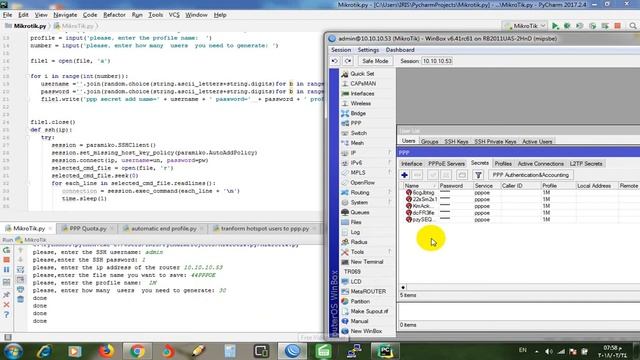Open Mesh in WinBox sidebar
The height and width of the screenshot is (360, 640).
[357, 143]
